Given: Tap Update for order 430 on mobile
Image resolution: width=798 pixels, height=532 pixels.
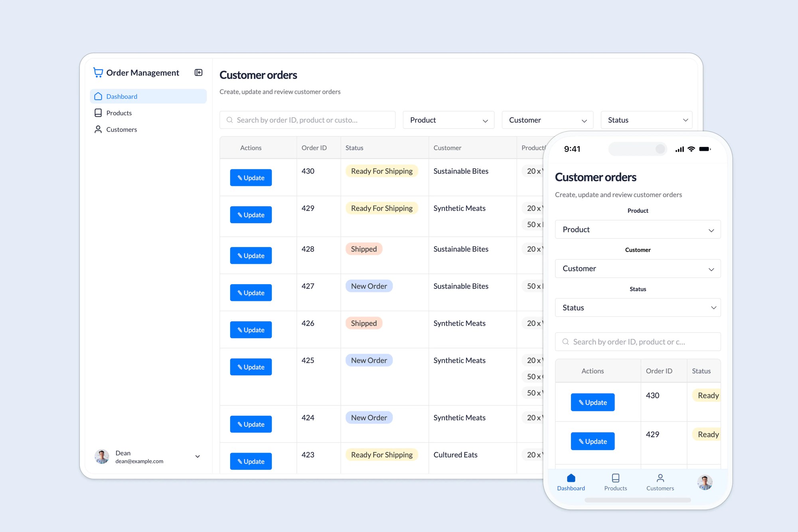Looking at the screenshot, I should [x=593, y=402].
